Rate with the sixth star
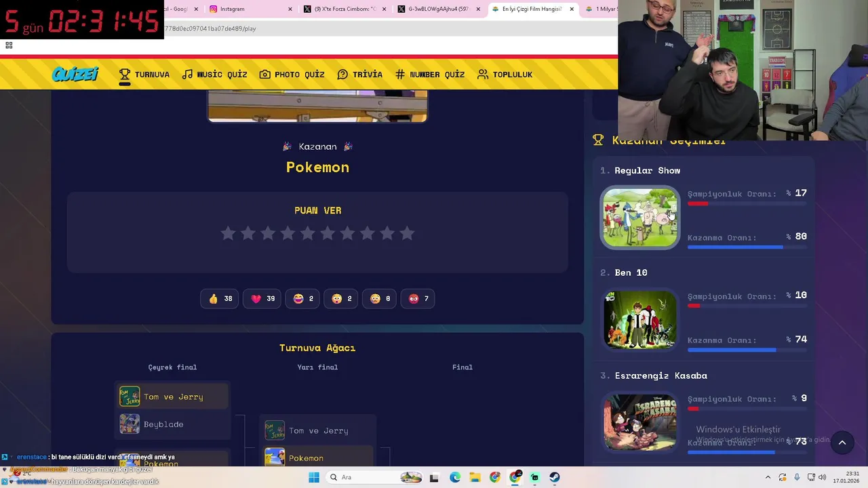 pos(328,233)
